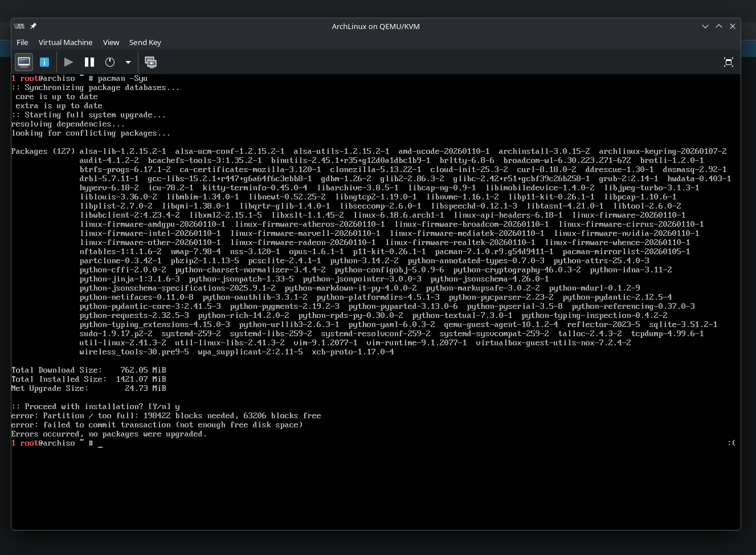The width and height of the screenshot is (756, 555).
Task: Show virtual hardware details
Action: pyautogui.click(x=44, y=62)
